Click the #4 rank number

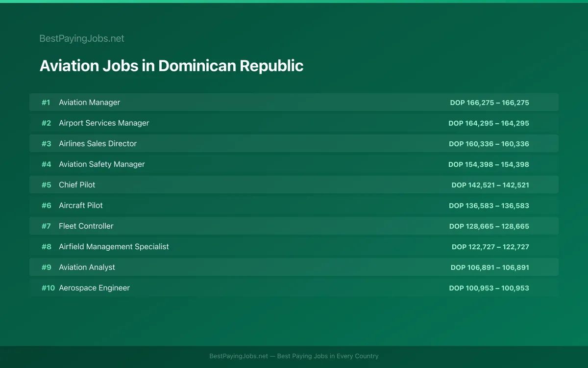point(46,164)
